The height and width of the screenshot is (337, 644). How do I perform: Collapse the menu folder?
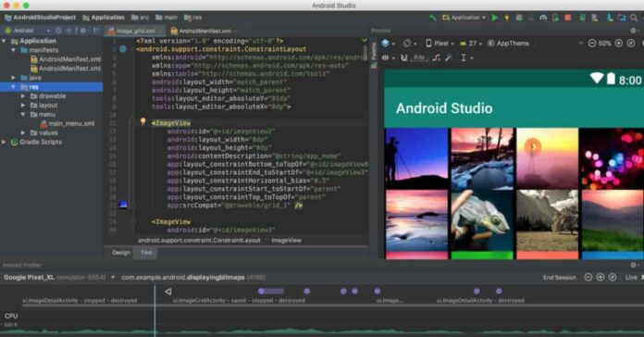[x=23, y=114]
